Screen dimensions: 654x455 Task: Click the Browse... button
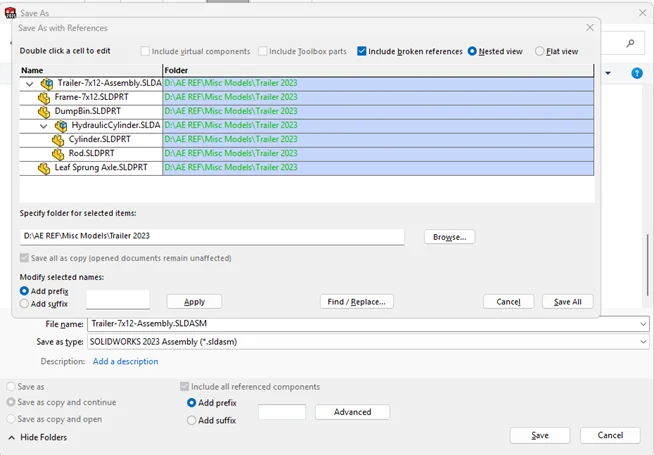[449, 237]
